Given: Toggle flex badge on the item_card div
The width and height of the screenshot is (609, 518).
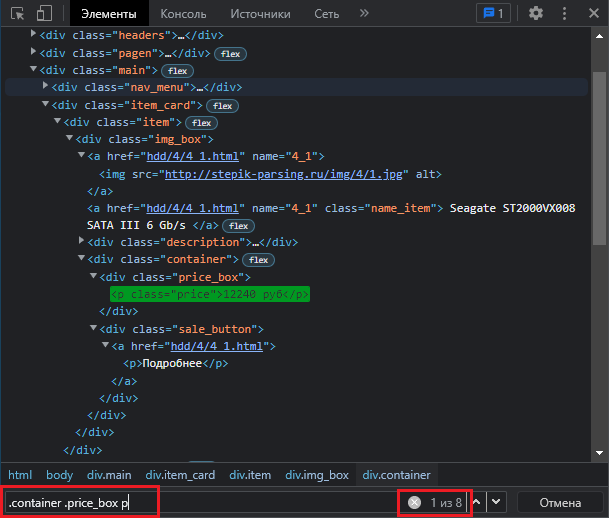Looking at the screenshot, I should [x=222, y=105].
